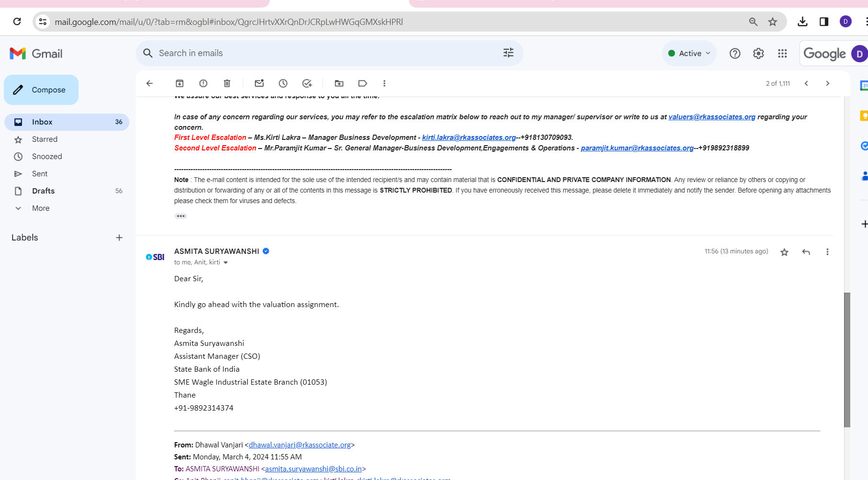Viewport: 868px width, 480px height.
Task: Expand recipient details next to 'to me, Anit, kirti'
Action: coord(226,263)
